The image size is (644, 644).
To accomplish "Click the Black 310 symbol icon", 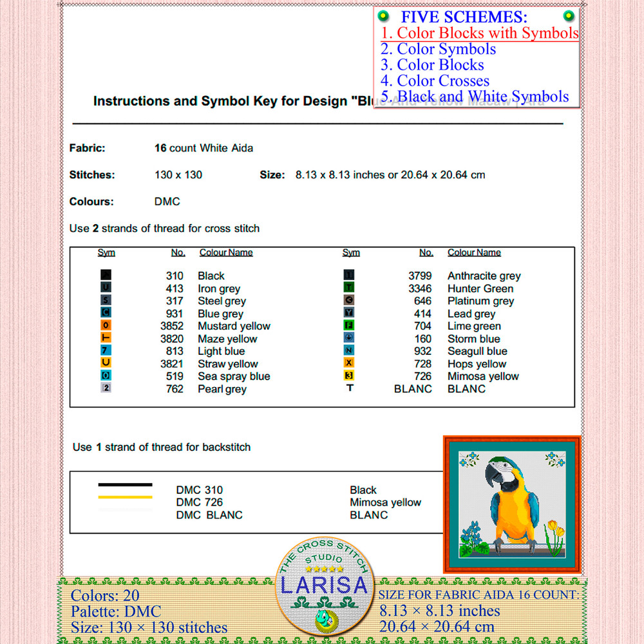I will click(x=106, y=275).
